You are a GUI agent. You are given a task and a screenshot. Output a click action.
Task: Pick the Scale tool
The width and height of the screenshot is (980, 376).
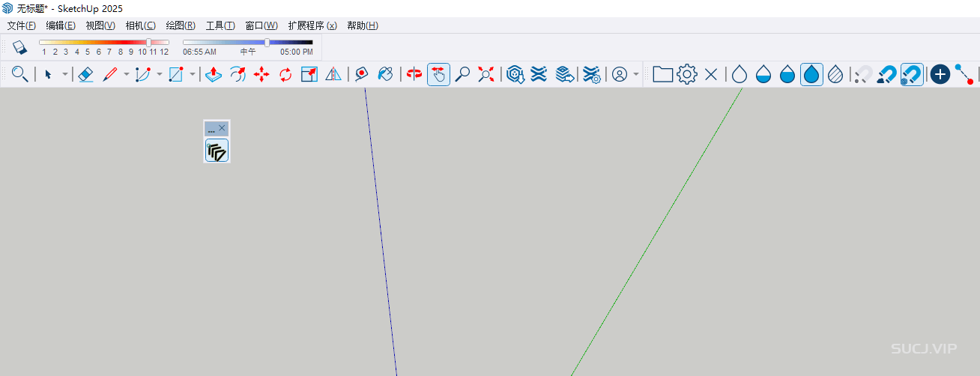[309, 74]
